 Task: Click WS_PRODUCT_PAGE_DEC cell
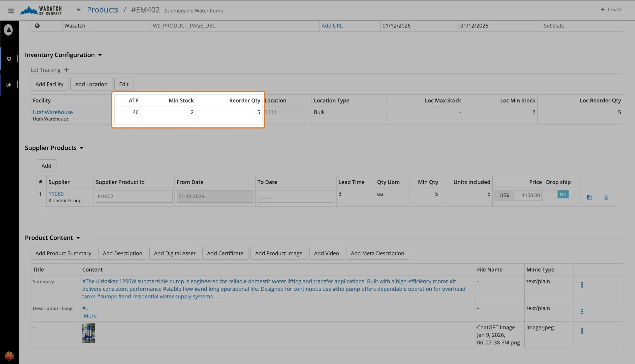tap(235, 26)
